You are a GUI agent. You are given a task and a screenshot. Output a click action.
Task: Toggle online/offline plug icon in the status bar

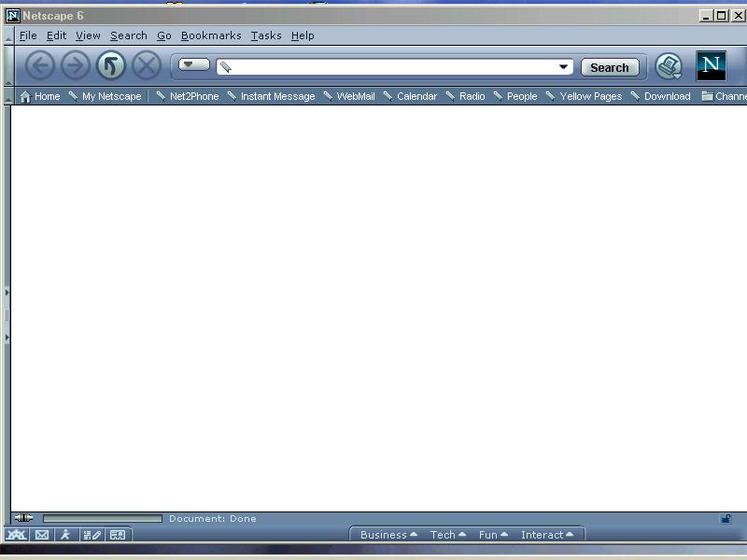coord(23,518)
